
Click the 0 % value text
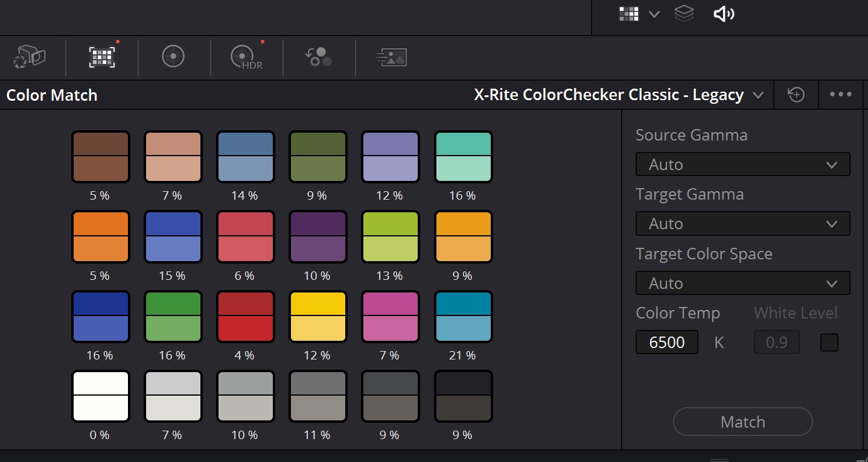(100, 435)
